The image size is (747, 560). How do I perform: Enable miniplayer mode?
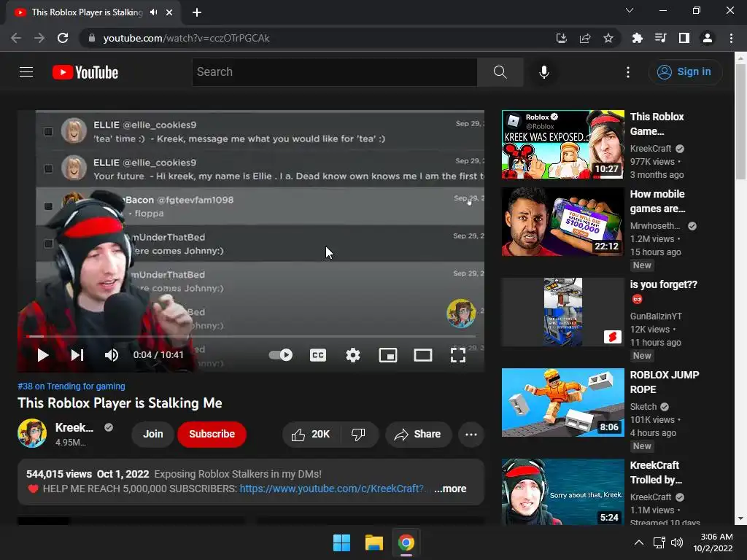coord(388,355)
